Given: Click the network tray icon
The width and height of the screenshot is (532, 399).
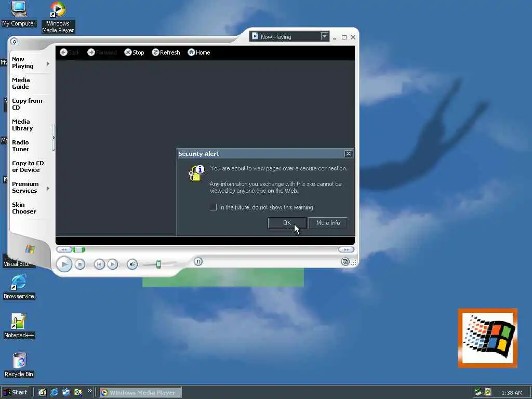Looking at the screenshot, I should coord(478,392).
